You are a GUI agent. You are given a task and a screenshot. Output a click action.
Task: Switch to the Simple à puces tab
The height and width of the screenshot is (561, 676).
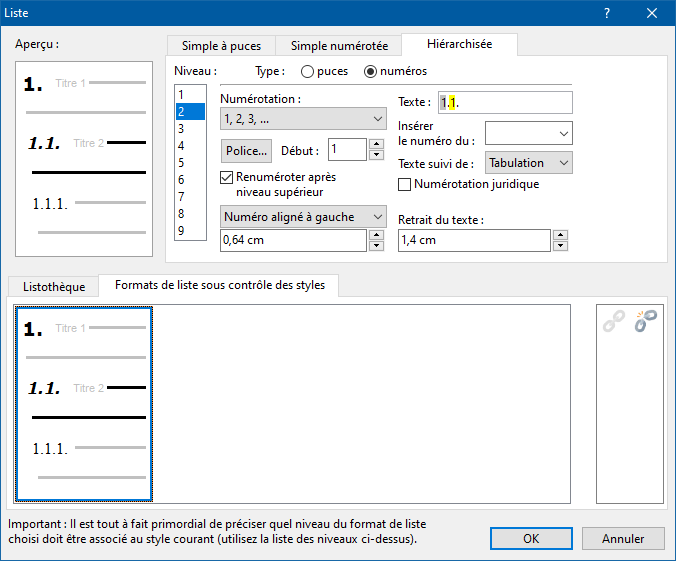(221, 46)
